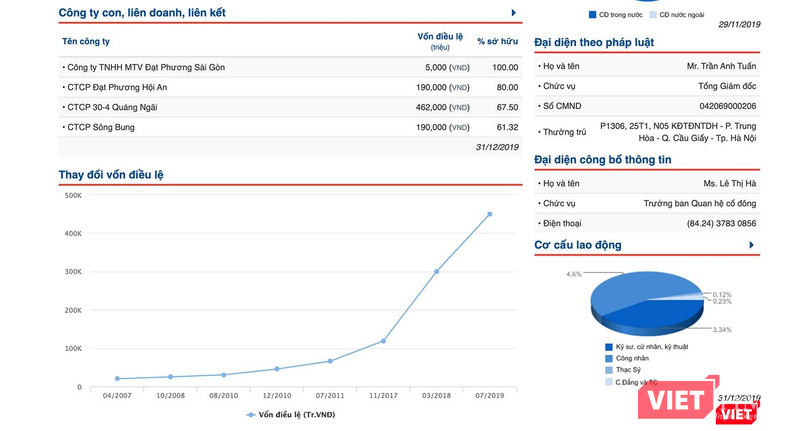
Task: Select the Thạc Sỹ legend square icon
Action: 609,370
